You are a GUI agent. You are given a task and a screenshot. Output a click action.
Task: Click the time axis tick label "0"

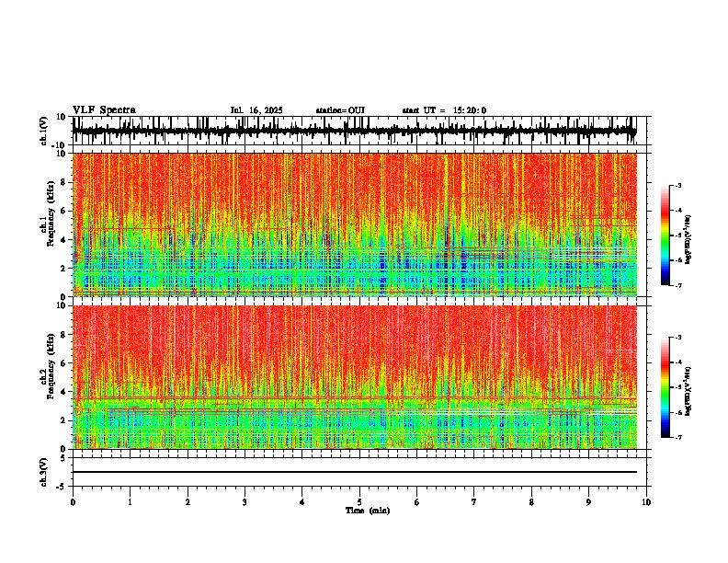73,502
